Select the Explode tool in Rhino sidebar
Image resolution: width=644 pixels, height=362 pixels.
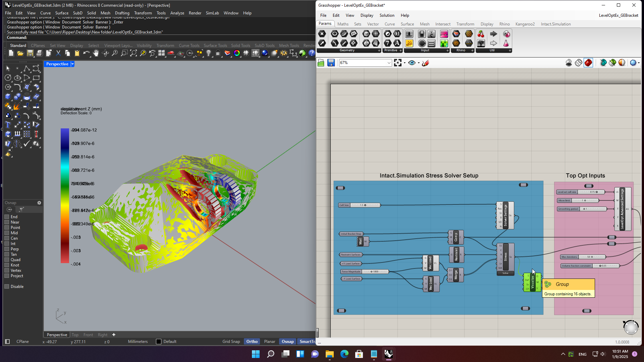(x=17, y=106)
